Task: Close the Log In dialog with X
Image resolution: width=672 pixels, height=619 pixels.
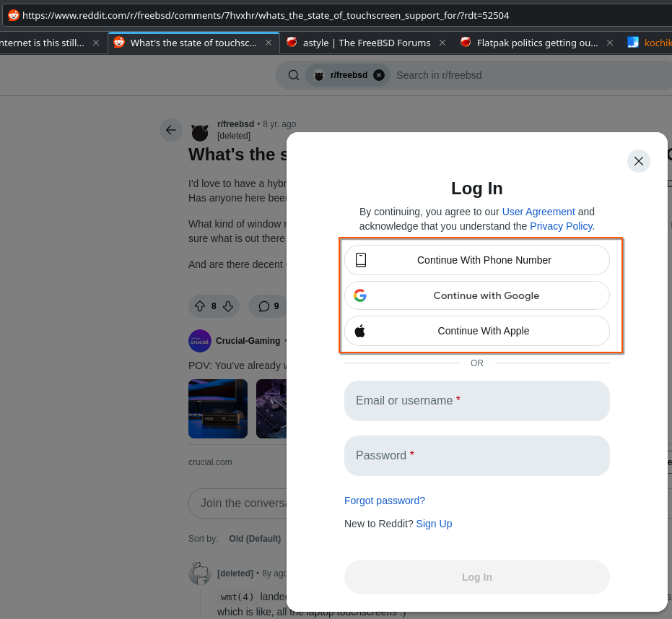Action: (x=638, y=161)
